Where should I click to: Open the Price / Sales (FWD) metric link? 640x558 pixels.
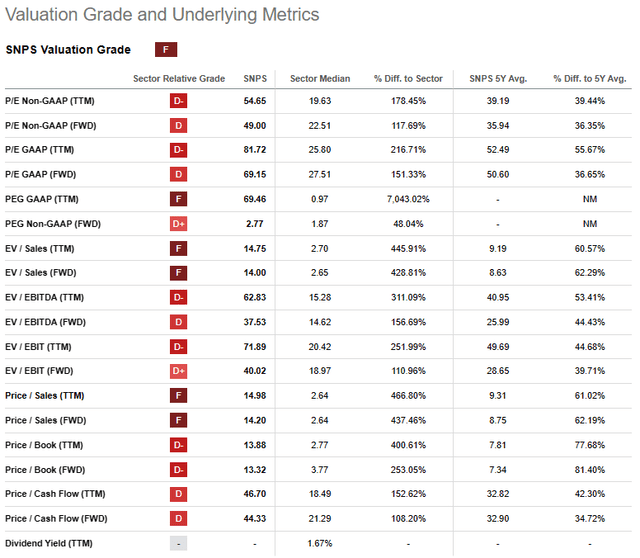pyautogui.click(x=46, y=420)
